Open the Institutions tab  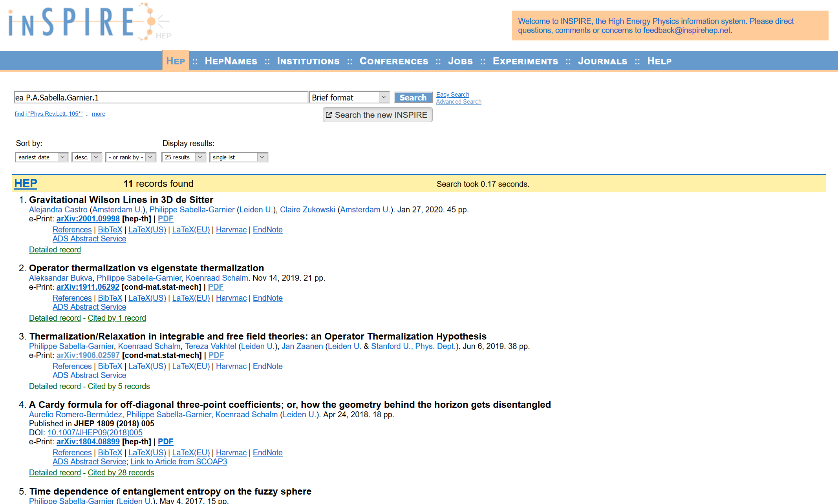(x=308, y=61)
